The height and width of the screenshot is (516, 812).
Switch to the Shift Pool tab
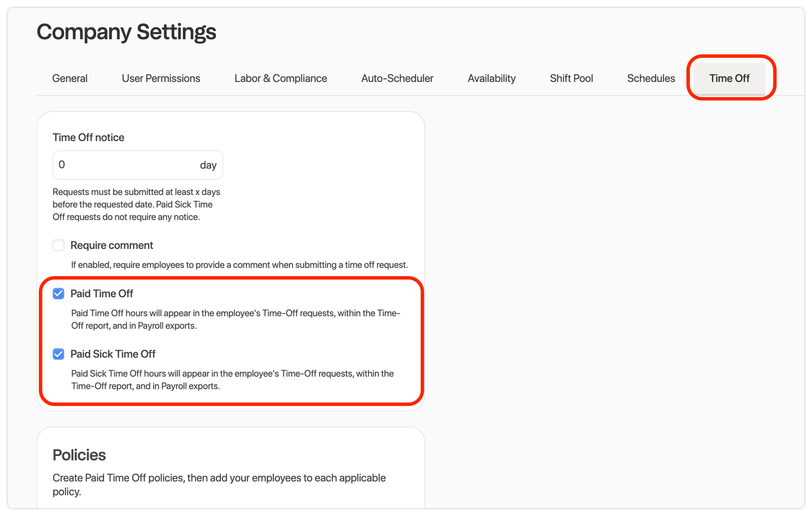[571, 79]
